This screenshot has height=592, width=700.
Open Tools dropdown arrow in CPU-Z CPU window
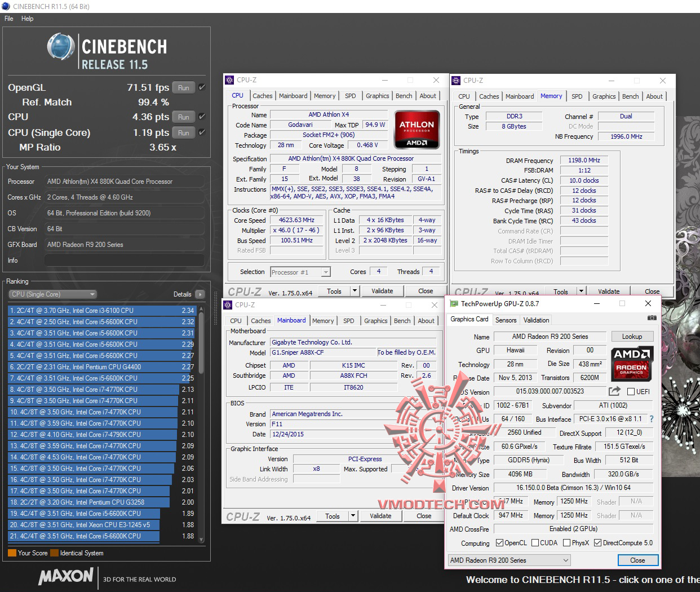point(355,291)
